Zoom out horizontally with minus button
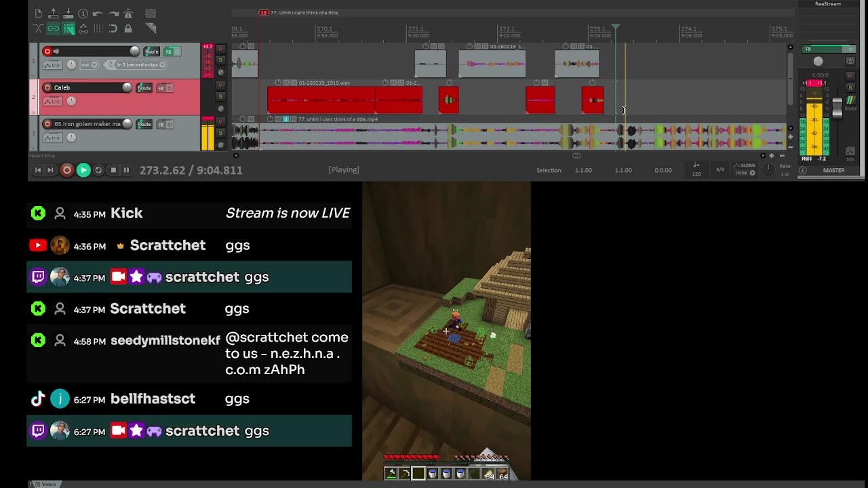Image resolution: width=868 pixels, height=488 pixels. click(781, 156)
